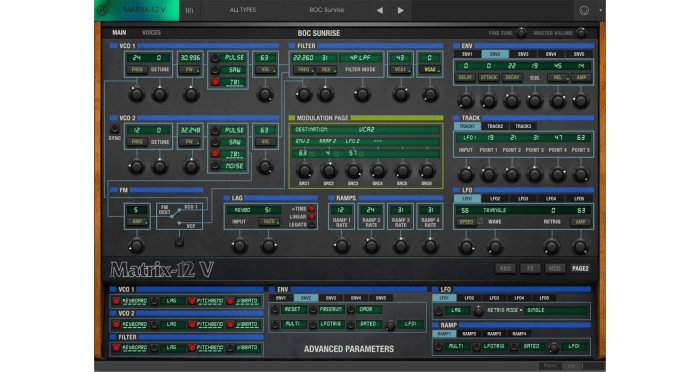Screen dimensions: 700x372
Task: Toggle the Lag =TIME LED
Action: (312, 209)
